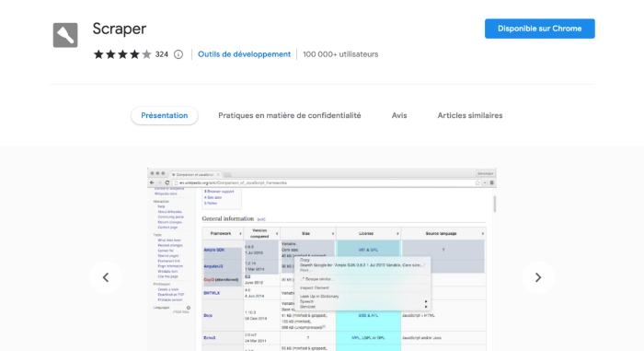The width and height of the screenshot is (644, 351).
Task: Click the Scrape similar context menu entry
Action: click(318, 279)
